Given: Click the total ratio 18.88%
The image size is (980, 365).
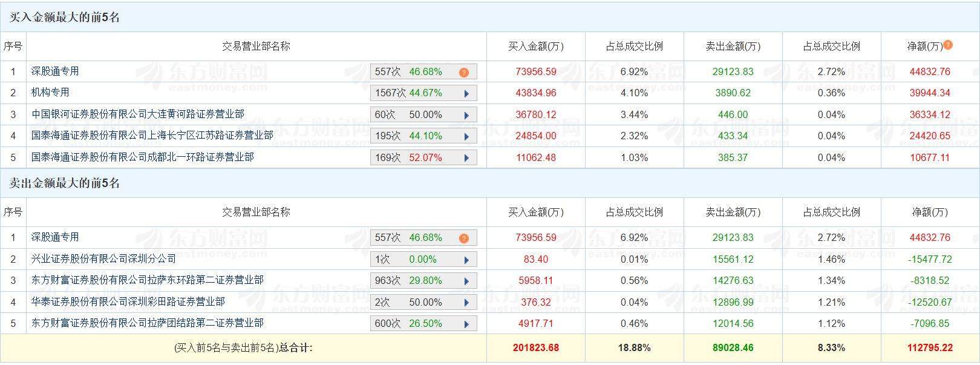Looking at the screenshot, I should point(634,347).
